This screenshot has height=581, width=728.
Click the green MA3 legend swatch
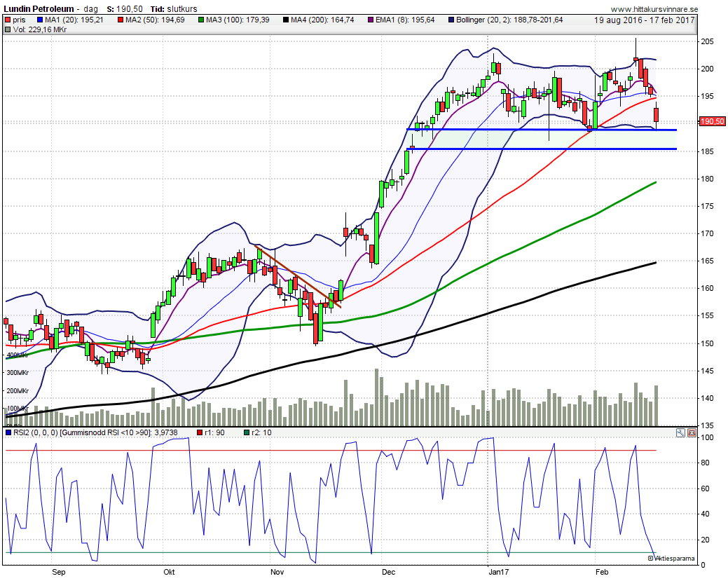pos(201,20)
